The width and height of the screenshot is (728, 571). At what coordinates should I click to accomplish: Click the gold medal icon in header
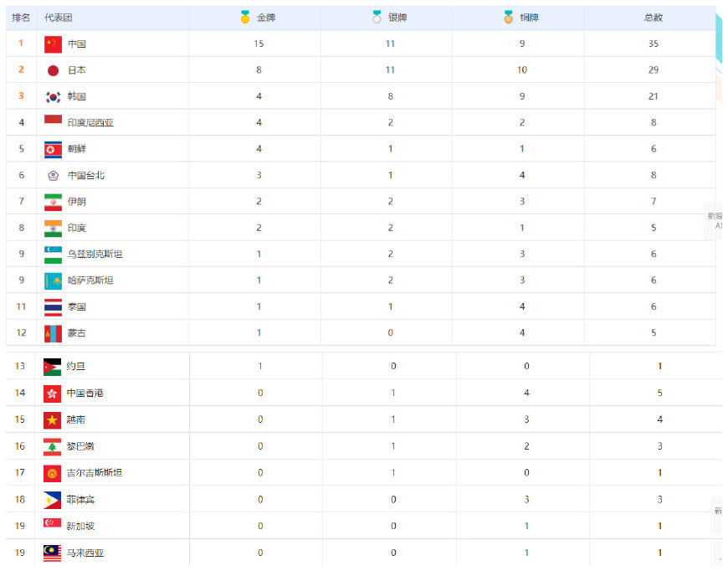(245, 17)
